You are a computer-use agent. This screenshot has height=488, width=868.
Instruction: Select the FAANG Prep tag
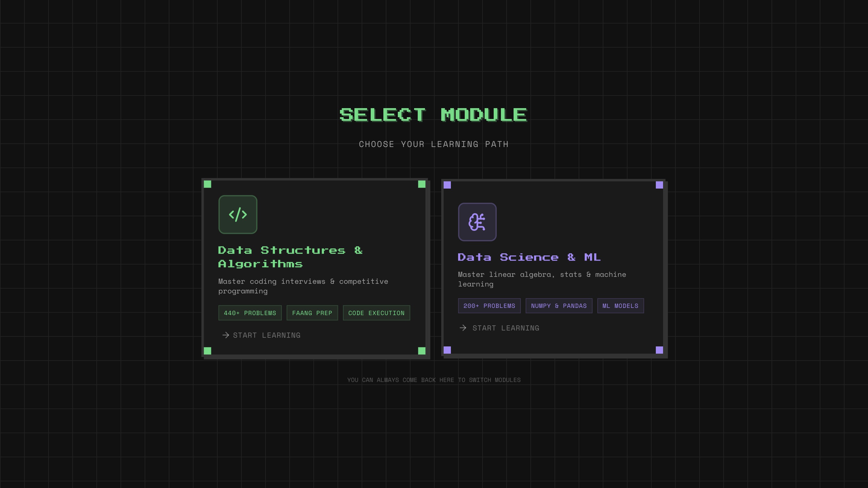pyautogui.click(x=312, y=313)
